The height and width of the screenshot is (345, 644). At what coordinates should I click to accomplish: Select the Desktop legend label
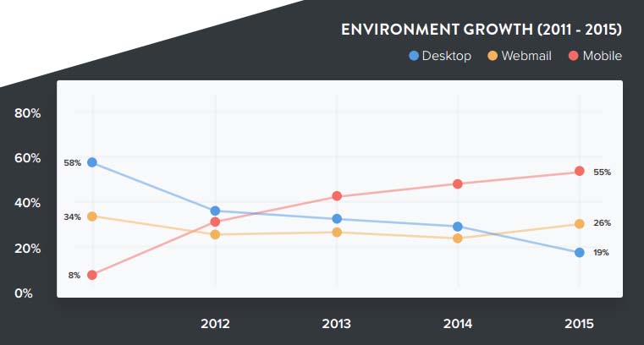pos(447,56)
